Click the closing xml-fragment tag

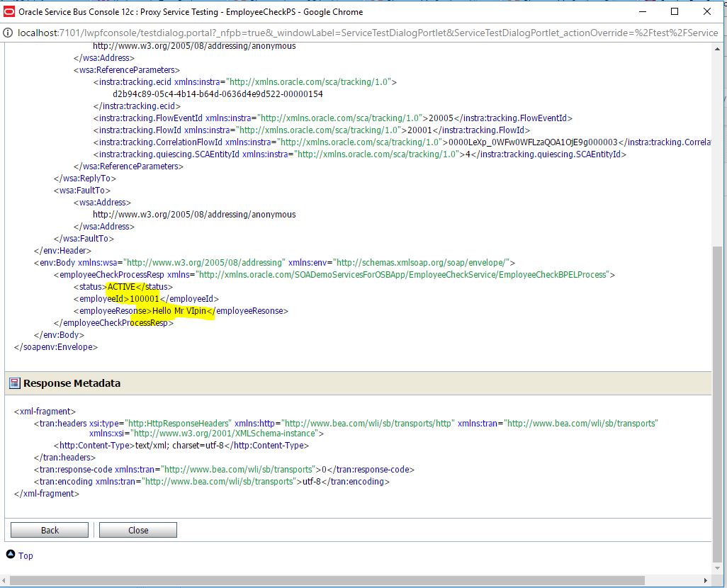coord(46,493)
